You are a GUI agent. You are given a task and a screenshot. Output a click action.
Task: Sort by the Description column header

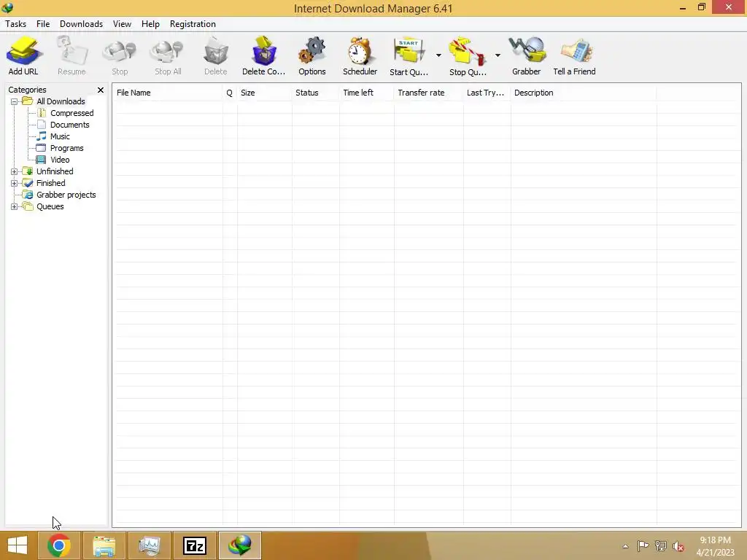coord(584,93)
